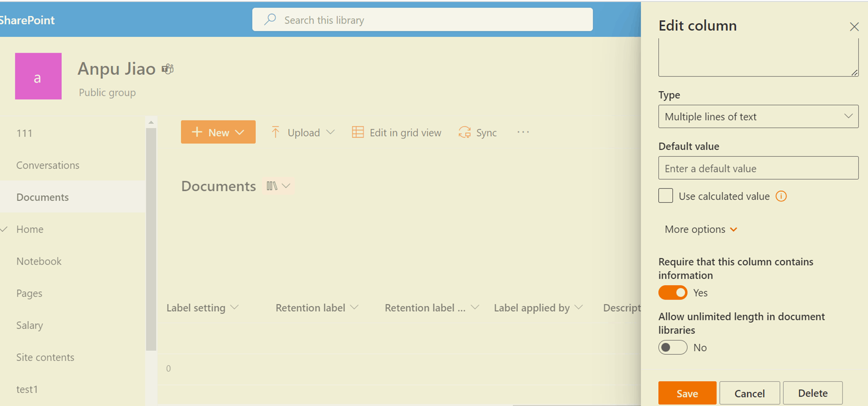Open Edit in grid view
Image resolution: width=868 pixels, height=406 pixels.
click(x=396, y=132)
